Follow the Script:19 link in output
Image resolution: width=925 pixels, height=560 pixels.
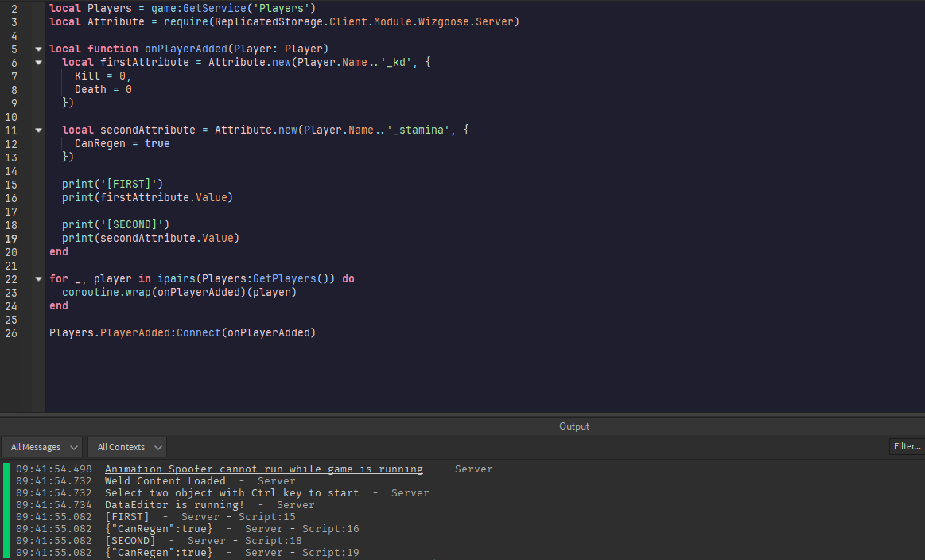coord(331,552)
